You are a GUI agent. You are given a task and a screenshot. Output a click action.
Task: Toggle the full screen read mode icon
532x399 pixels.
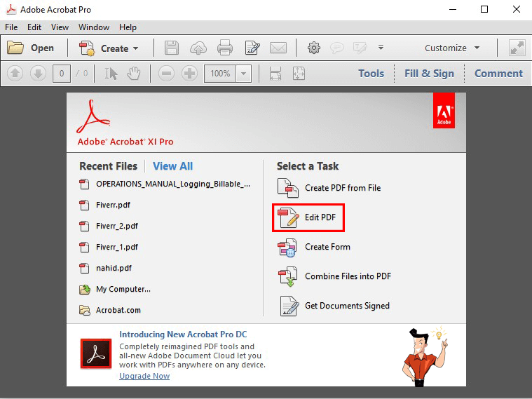517,48
